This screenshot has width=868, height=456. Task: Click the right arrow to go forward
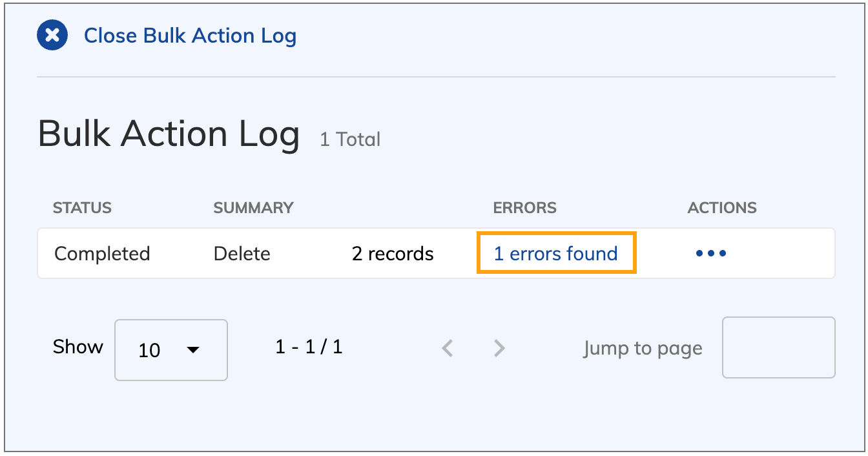[499, 348]
